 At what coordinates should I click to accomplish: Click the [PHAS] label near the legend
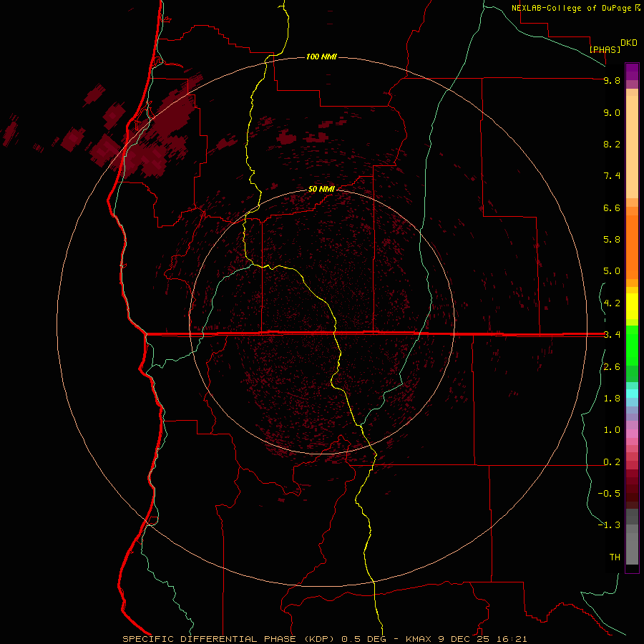pyautogui.click(x=605, y=49)
